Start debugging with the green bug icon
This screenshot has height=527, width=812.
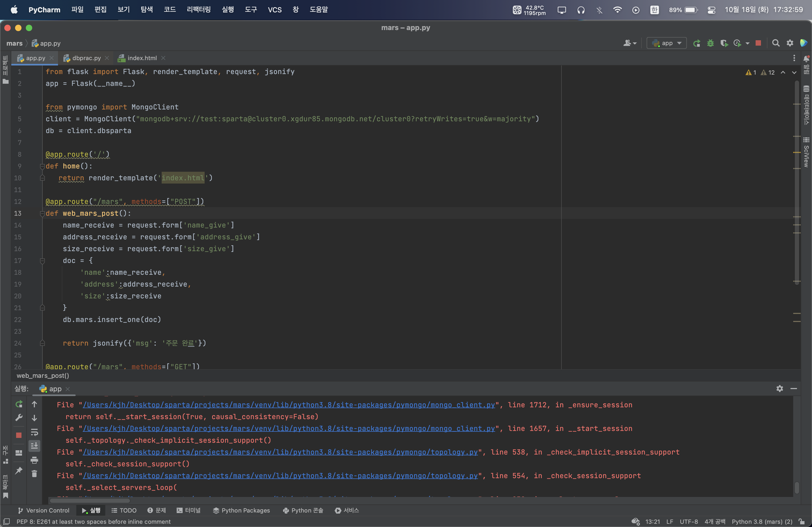pyautogui.click(x=710, y=43)
